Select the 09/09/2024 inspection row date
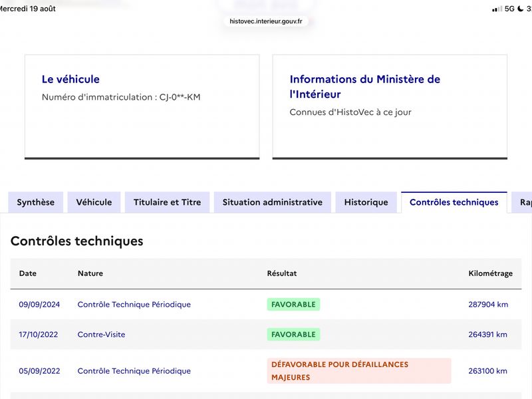The image size is (532, 399). [39, 305]
